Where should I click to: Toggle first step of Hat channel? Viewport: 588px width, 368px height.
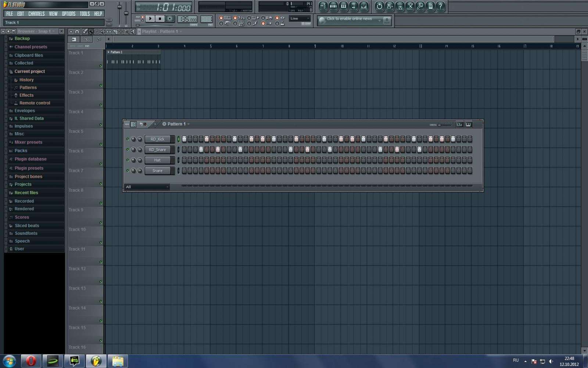(x=184, y=160)
